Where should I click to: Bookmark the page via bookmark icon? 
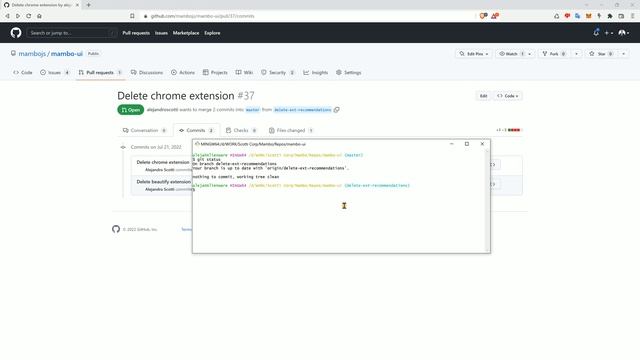tap(132, 16)
